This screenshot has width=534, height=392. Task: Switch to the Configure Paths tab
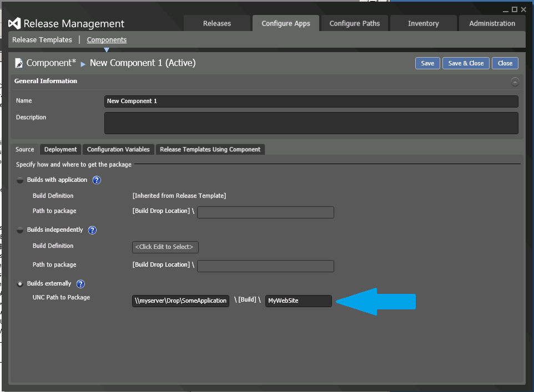click(x=355, y=23)
